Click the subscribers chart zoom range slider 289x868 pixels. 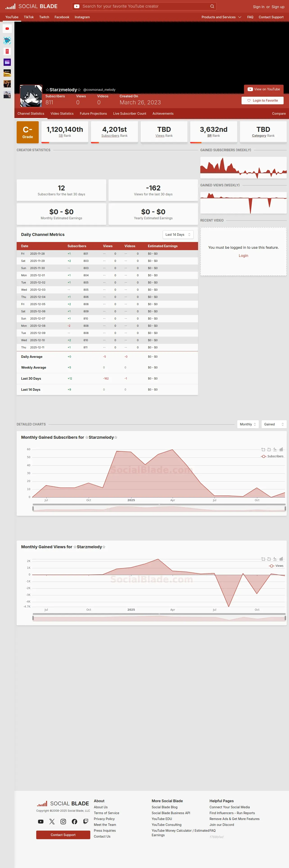tap(159, 508)
